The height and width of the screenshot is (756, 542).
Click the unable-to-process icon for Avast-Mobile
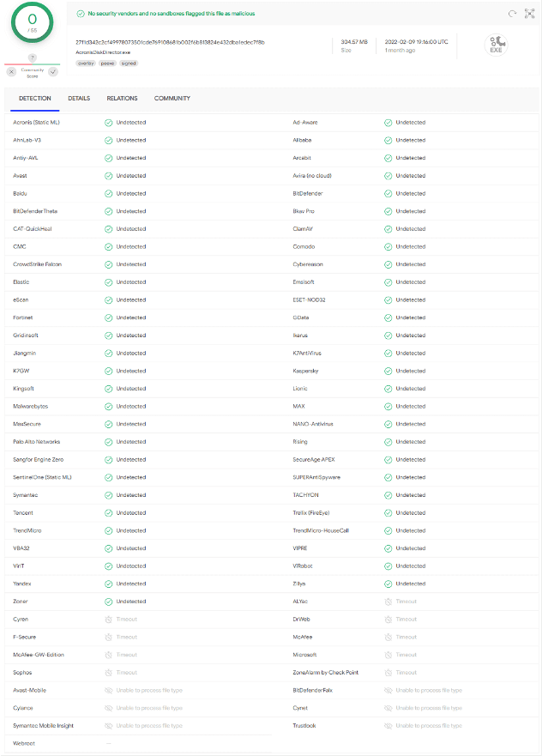[109, 690]
